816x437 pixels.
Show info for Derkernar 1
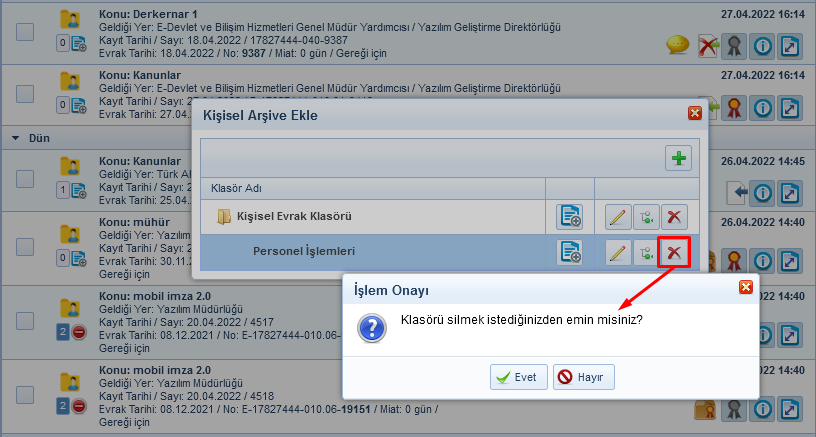tap(762, 46)
